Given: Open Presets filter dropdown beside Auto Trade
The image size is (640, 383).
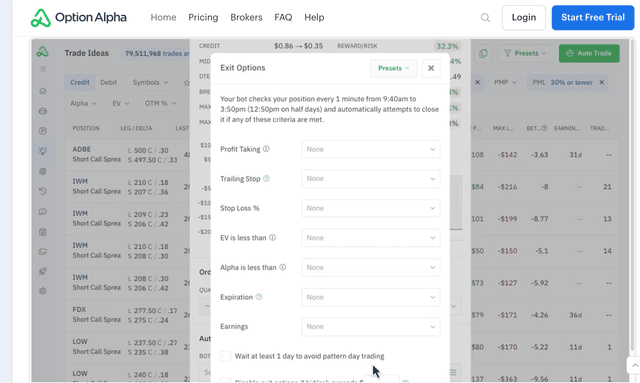Looking at the screenshot, I should (x=525, y=53).
